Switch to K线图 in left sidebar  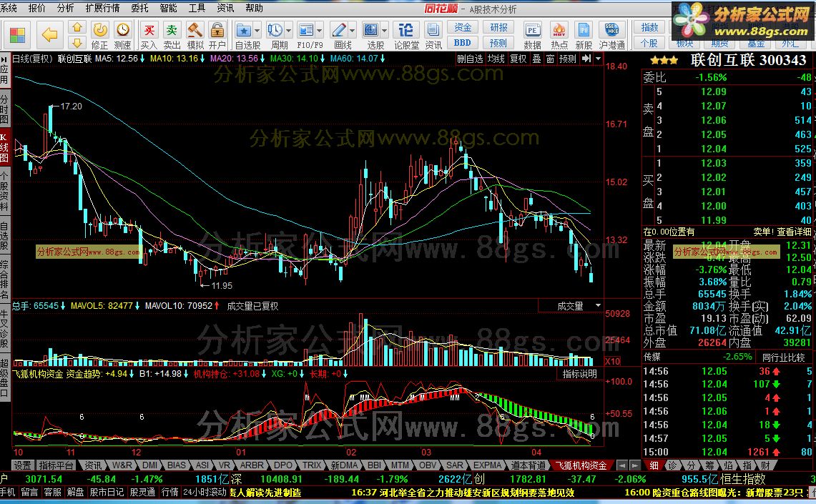pyautogui.click(x=4, y=148)
